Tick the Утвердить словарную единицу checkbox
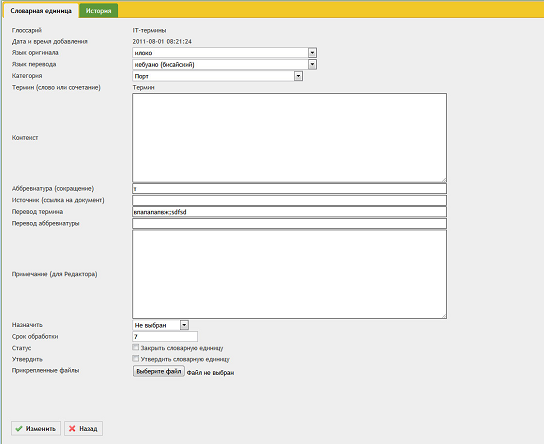The height and width of the screenshot is (444, 544). [136, 359]
